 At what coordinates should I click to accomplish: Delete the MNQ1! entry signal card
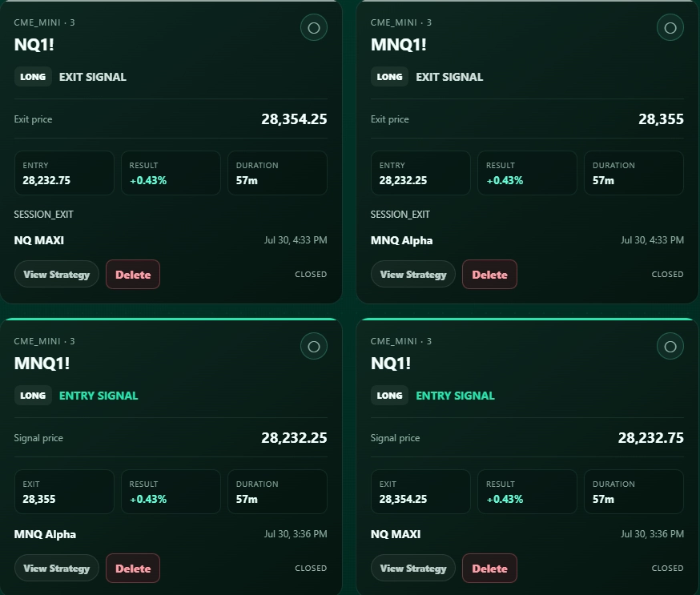click(133, 569)
